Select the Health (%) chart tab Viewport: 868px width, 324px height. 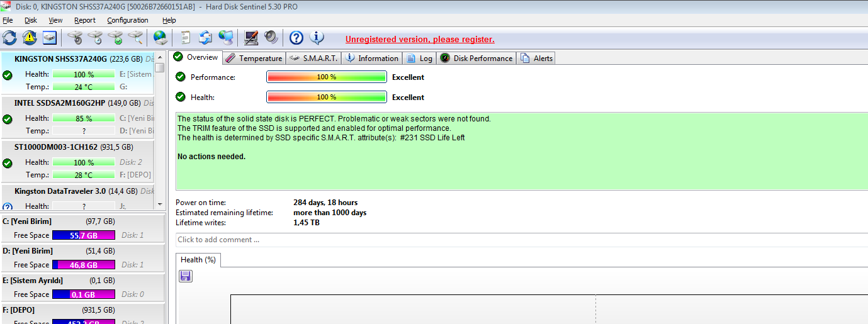198,259
